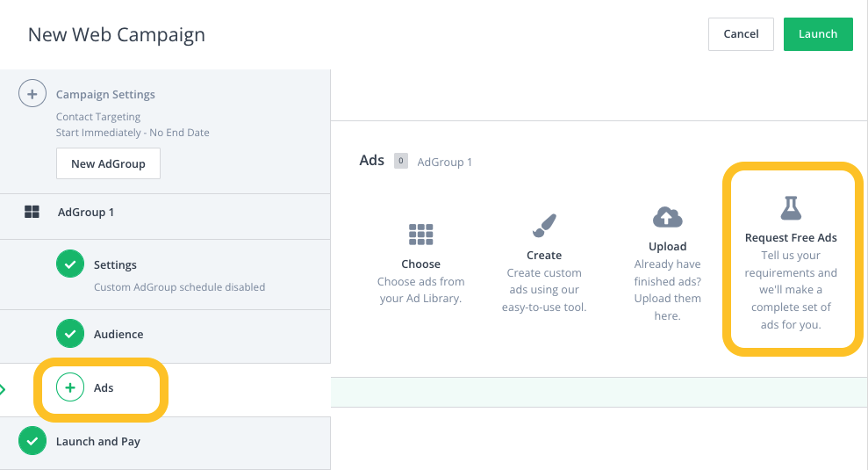Open the Launch and Pay step
868x470 pixels.
(98, 442)
